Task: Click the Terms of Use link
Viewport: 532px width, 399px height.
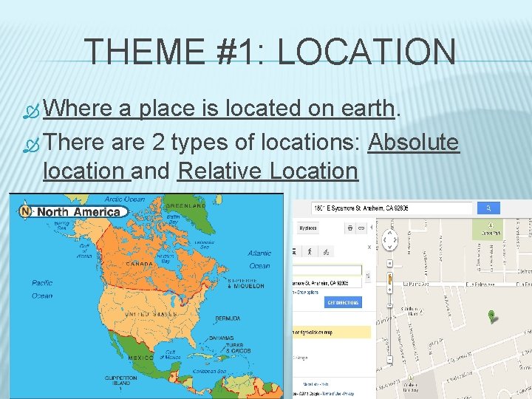Action: click(331, 394)
